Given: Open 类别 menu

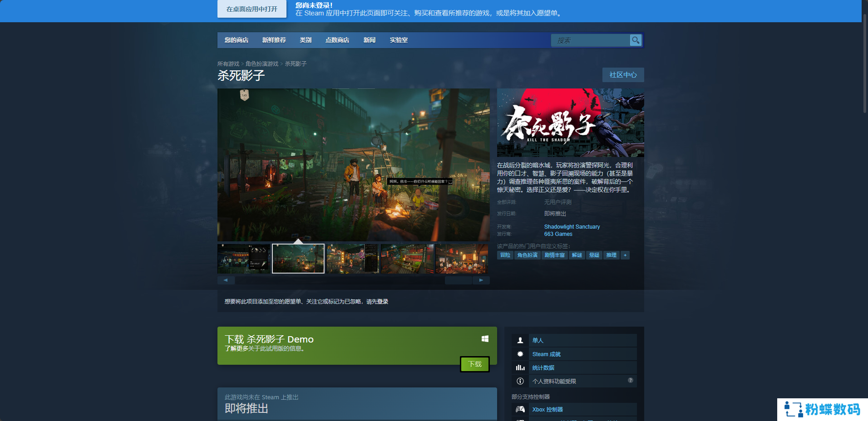Looking at the screenshot, I should click(x=306, y=40).
